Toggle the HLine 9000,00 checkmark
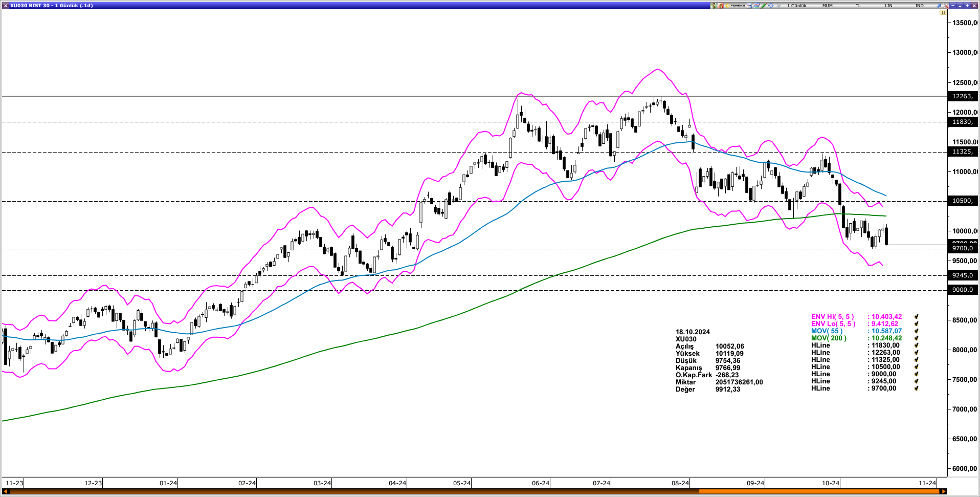Viewport: 980px width, 497px height. (x=917, y=374)
